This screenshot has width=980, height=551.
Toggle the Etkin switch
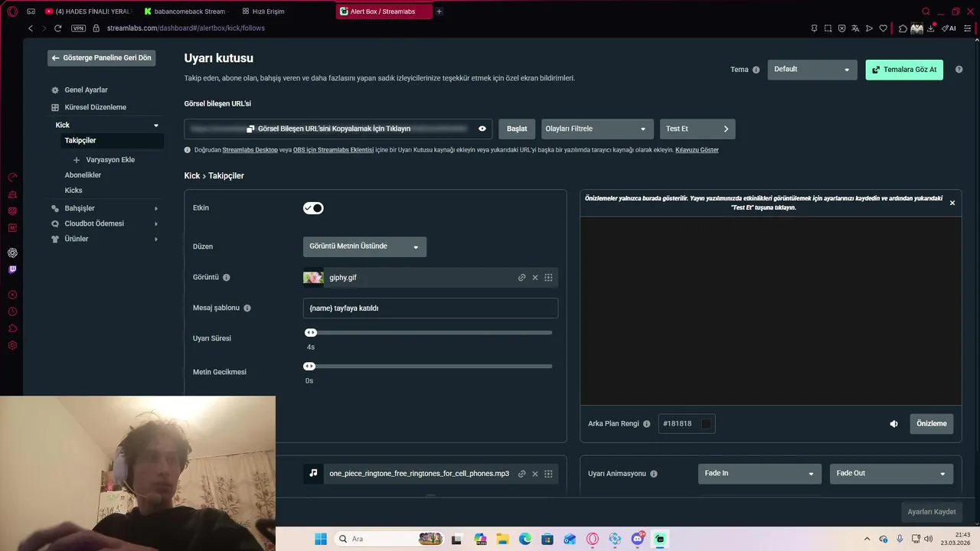313,208
